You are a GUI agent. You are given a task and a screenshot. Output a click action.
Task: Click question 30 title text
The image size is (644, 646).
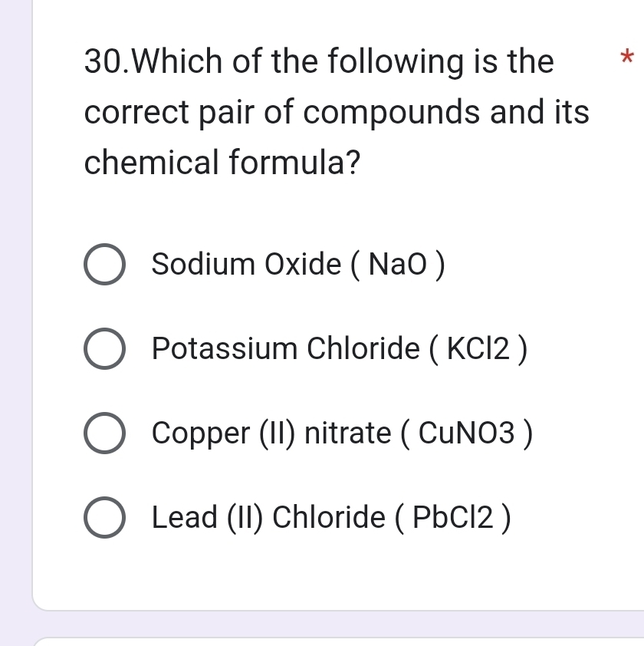tap(318, 61)
